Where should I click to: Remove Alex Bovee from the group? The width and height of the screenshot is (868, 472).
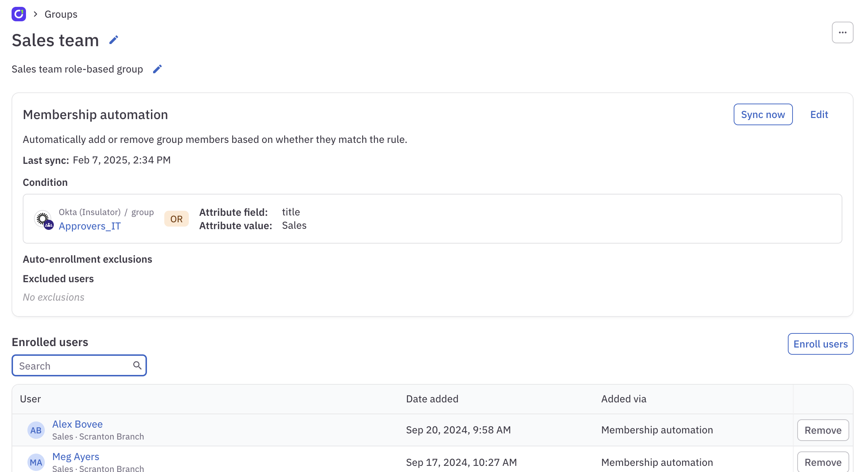(823, 430)
